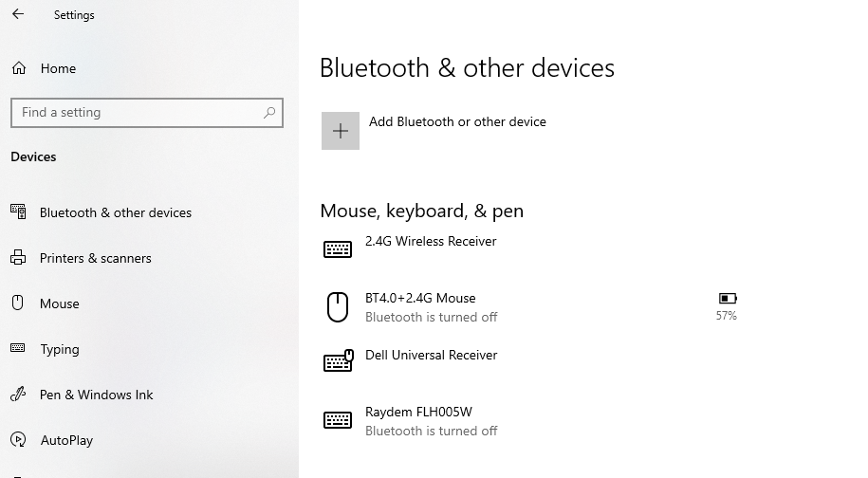
Task: Click the keyboard icon for 2.4G Wireless Receiver
Action: pos(338,249)
